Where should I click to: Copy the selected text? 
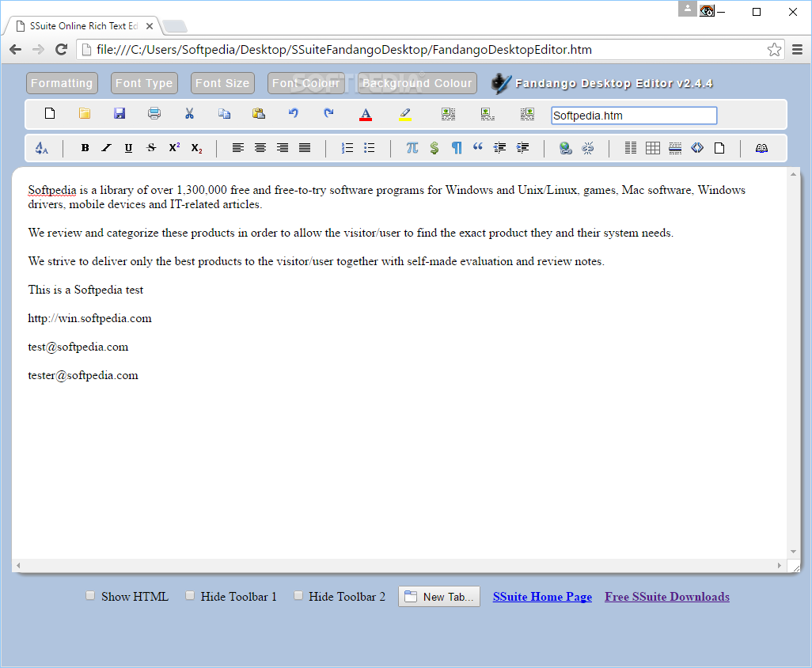click(x=224, y=113)
